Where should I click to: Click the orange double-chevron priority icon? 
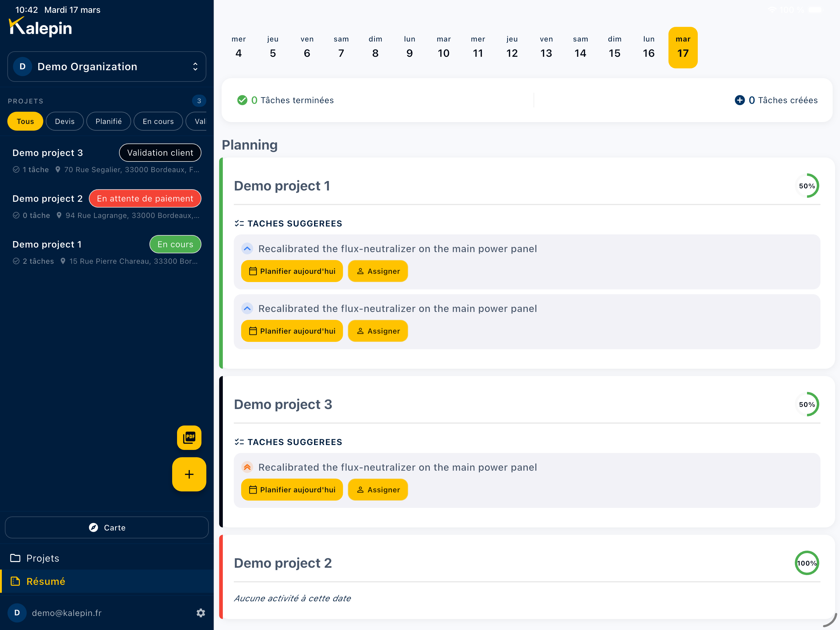247,467
